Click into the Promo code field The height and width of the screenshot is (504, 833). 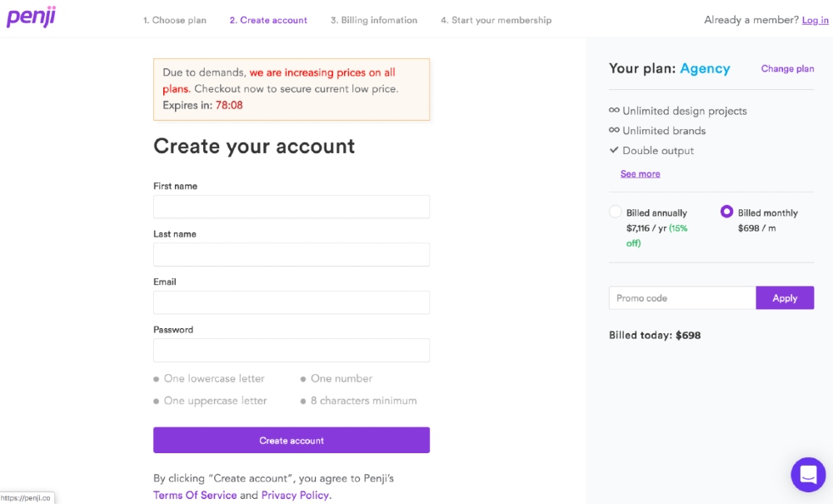(x=682, y=298)
